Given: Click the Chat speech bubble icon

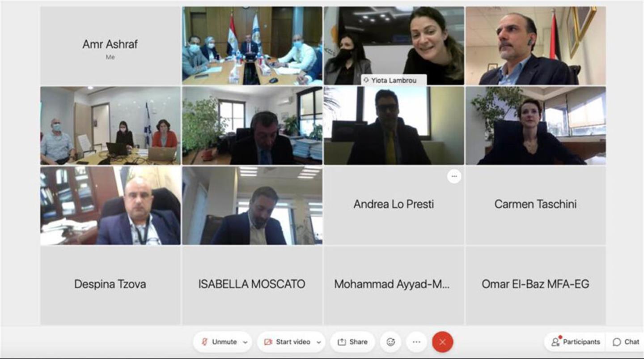Looking at the screenshot, I should coord(617,342).
